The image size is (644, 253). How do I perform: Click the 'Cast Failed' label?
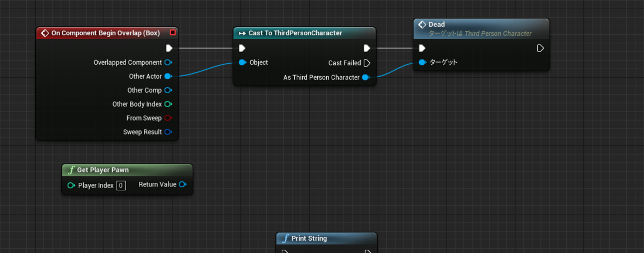click(x=345, y=63)
